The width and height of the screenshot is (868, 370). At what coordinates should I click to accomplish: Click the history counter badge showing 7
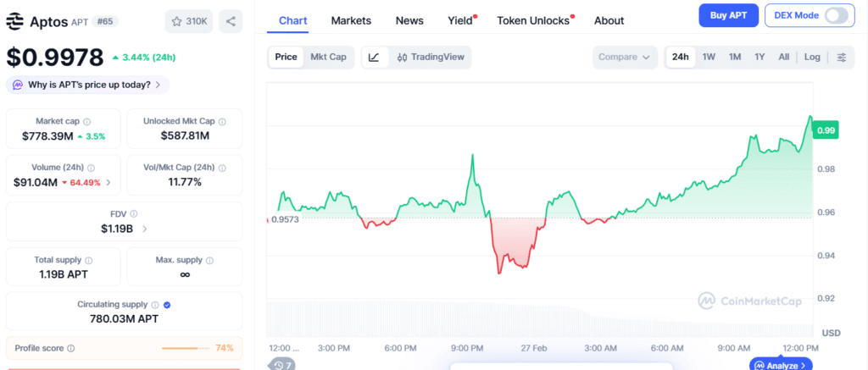click(282, 365)
